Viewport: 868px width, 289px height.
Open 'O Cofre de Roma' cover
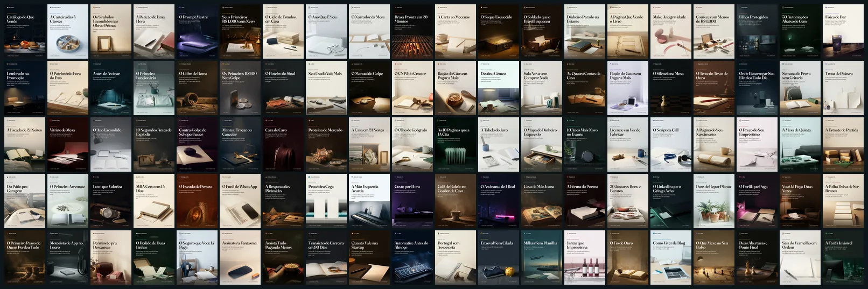[x=197, y=88]
